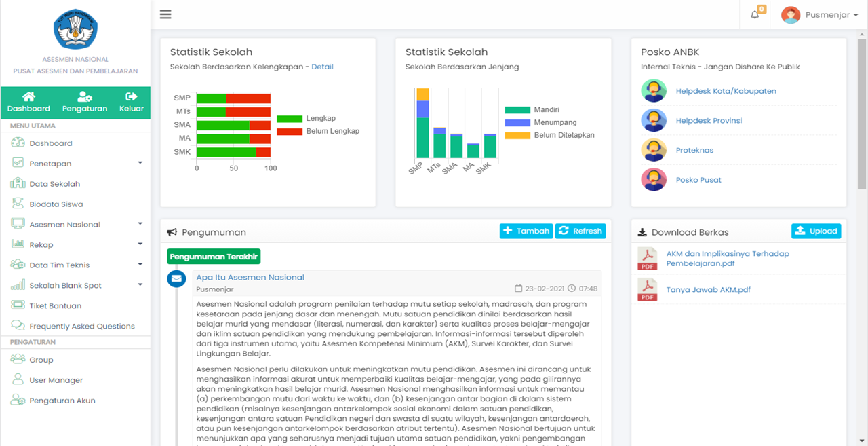
Task: Expand the Data Tim Teknis arrow
Action: pyautogui.click(x=140, y=265)
